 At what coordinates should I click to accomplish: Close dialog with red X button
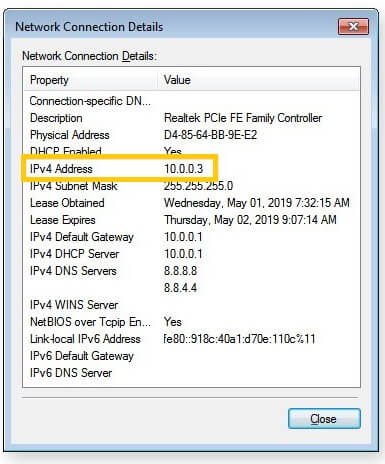pyautogui.click(x=353, y=27)
